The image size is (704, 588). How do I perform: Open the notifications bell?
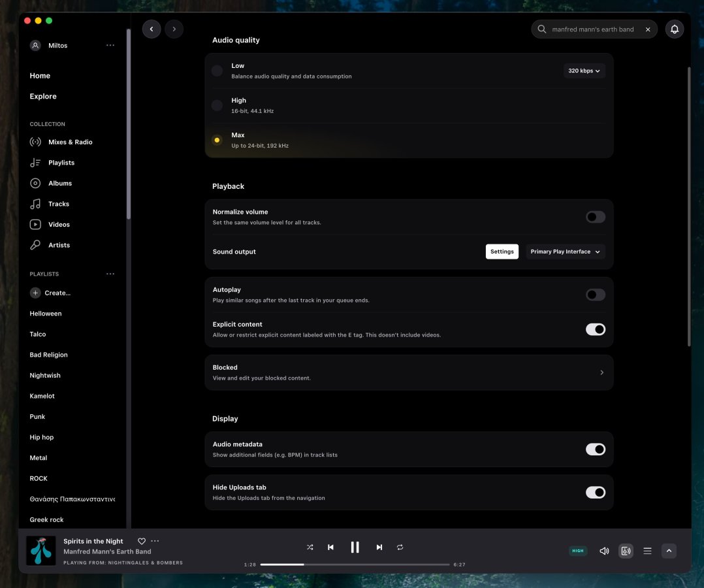(675, 29)
